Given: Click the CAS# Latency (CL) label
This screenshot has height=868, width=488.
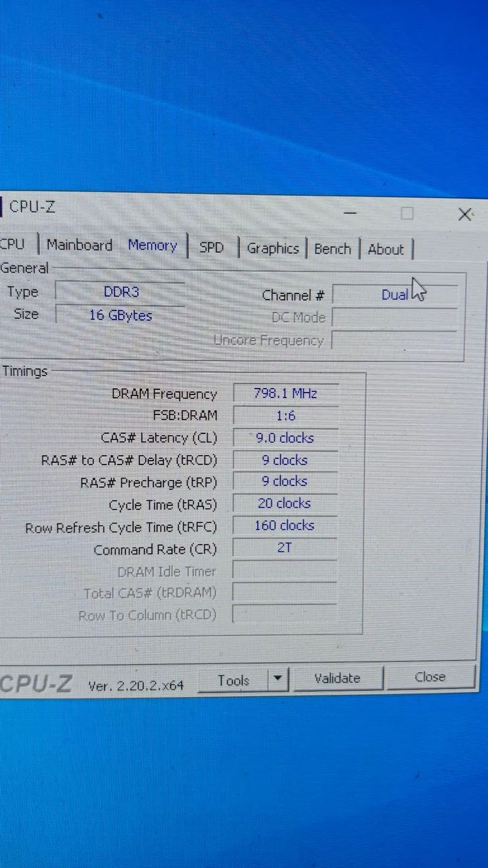Looking at the screenshot, I should [159, 438].
